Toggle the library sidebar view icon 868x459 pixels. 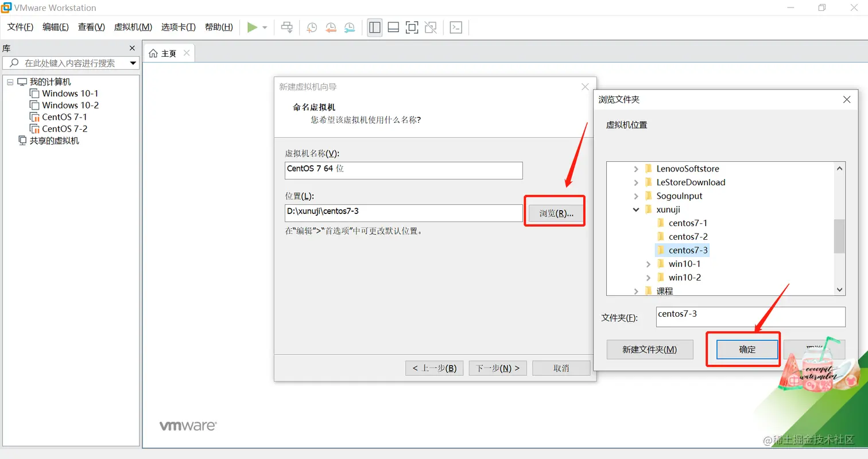(375, 27)
